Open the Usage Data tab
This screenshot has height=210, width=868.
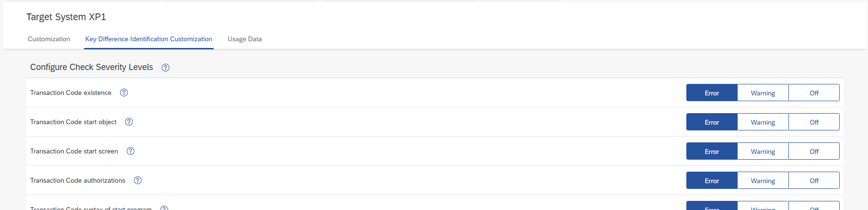point(244,39)
